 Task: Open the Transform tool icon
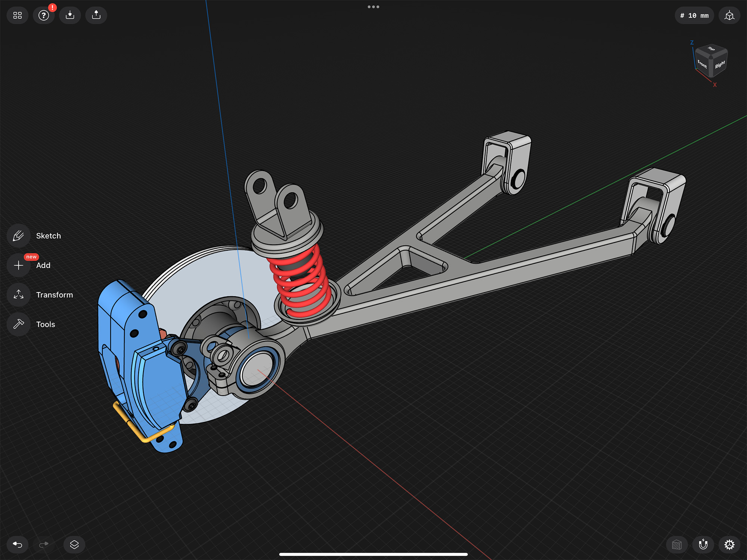[x=18, y=295]
